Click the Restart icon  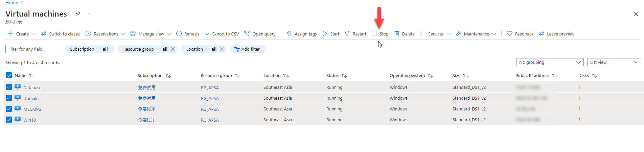tap(347, 33)
